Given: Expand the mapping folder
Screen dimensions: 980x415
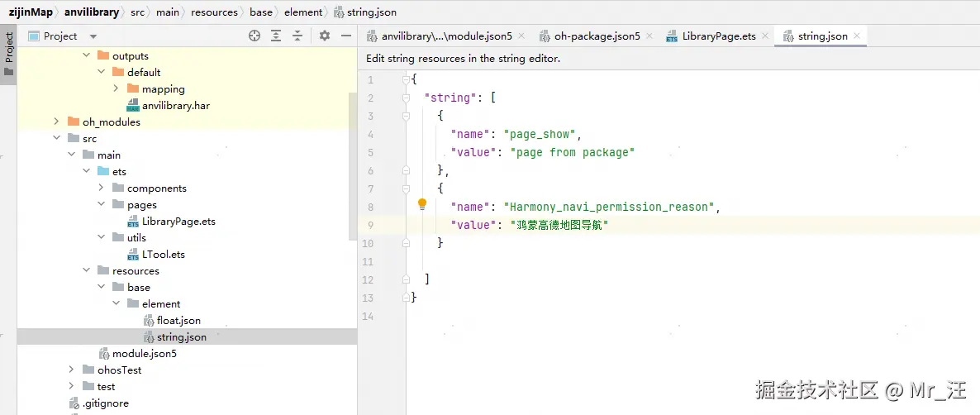Looking at the screenshot, I should click(x=117, y=88).
